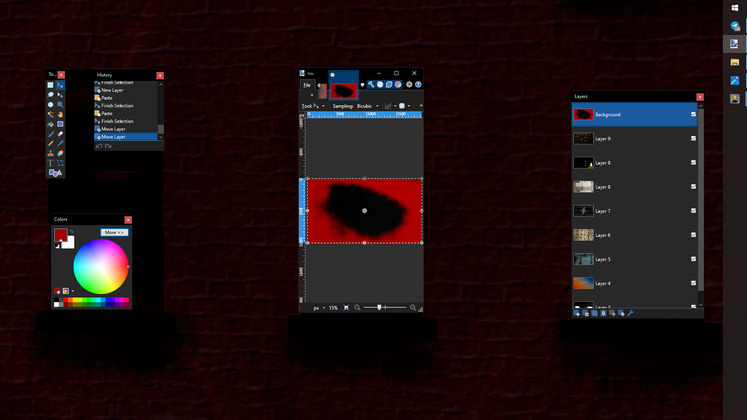Click More >> button in Colors
The image size is (747, 420).
pyautogui.click(x=114, y=232)
